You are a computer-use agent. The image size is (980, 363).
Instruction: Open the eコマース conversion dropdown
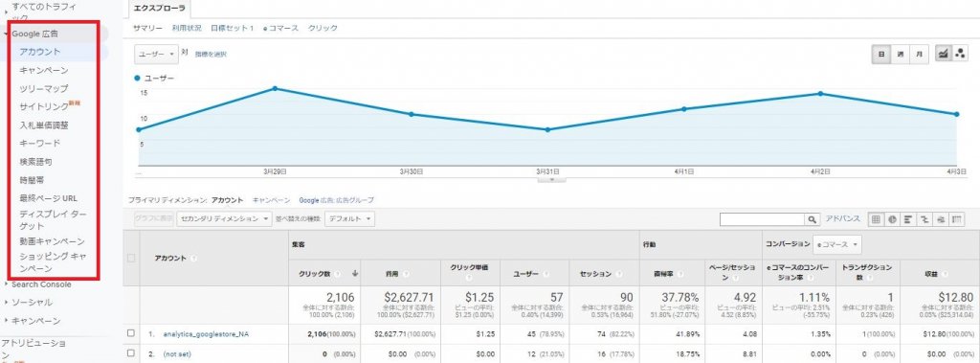click(x=836, y=243)
